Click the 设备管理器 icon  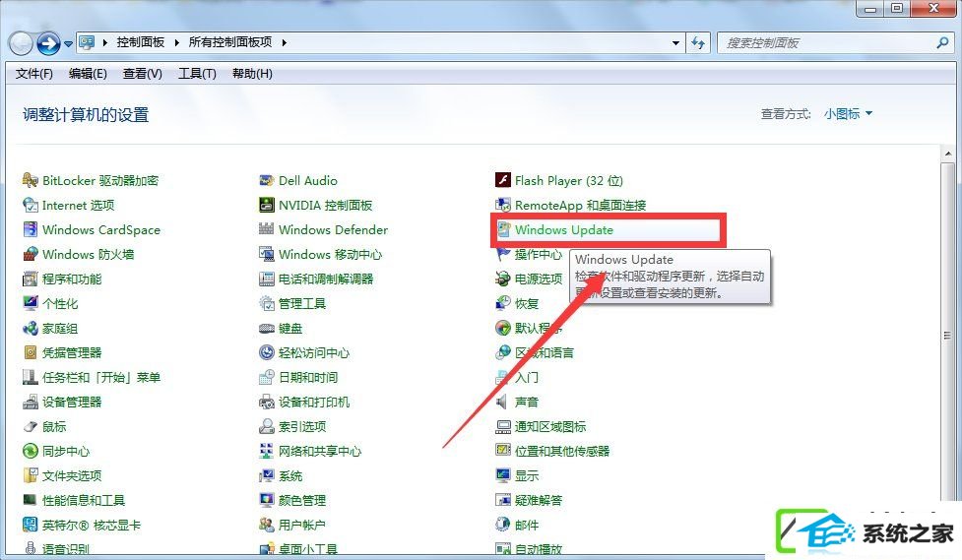coord(31,402)
